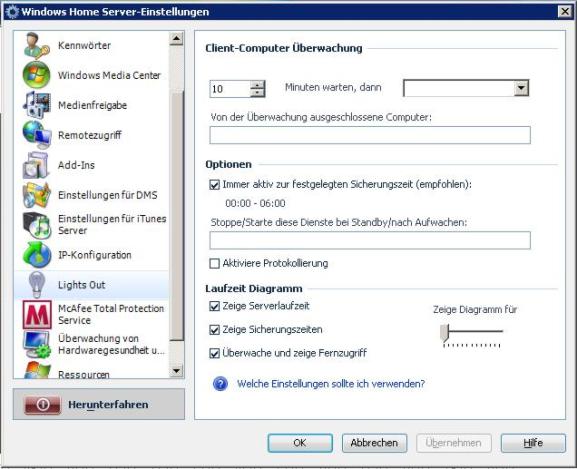The image size is (577, 469).
Task: Expand the dropdown after Minuten warten, dann
Action: pyautogui.click(x=521, y=88)
